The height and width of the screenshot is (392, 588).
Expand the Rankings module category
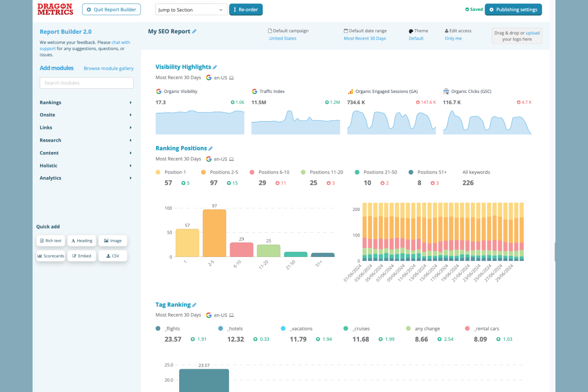tap(50, 102)
